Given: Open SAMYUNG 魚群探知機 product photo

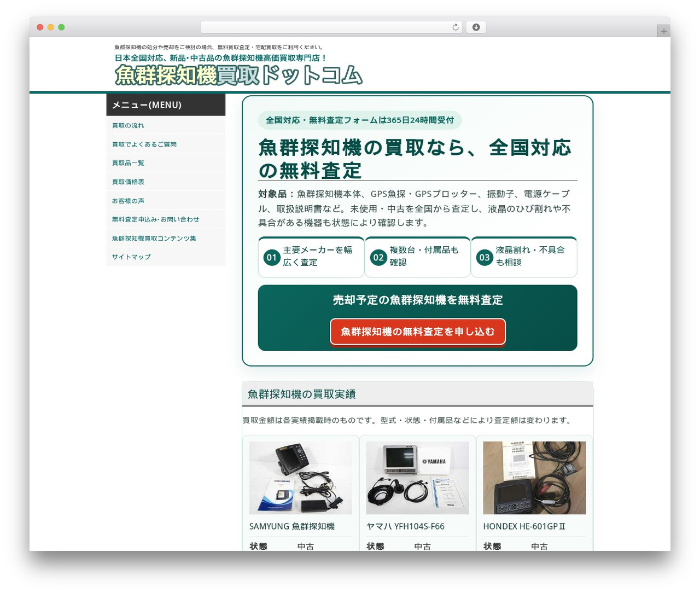Looking at the screenshot, I should tap(301, 478).
